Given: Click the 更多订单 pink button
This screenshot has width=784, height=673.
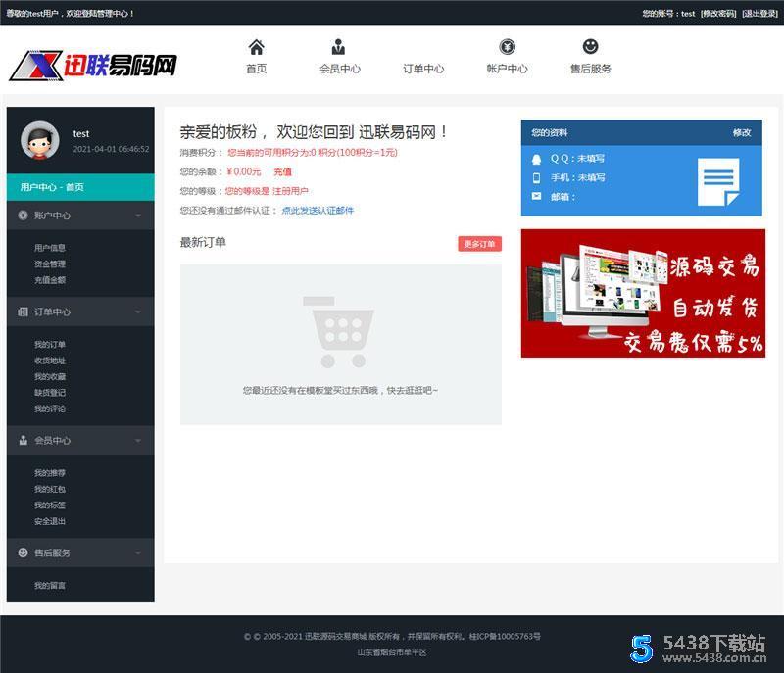Looking at the screenshot, I should [478, 244].
